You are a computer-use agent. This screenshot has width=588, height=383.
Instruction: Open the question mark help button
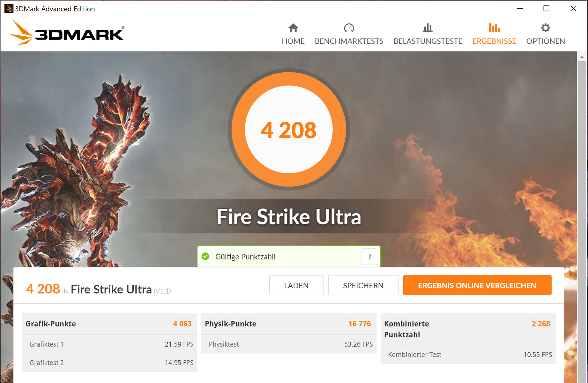coord(370,257)
